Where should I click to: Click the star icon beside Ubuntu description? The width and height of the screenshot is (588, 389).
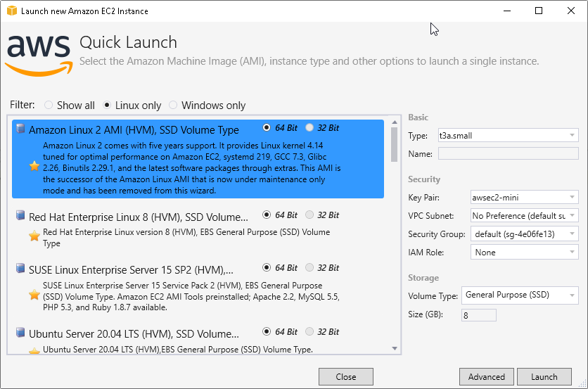[x=34, y=351]
